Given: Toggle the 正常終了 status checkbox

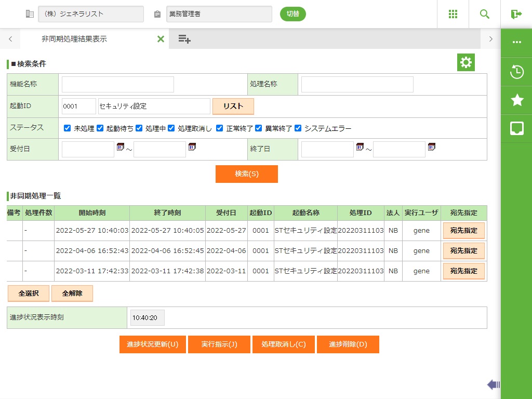Looking at the screenshot, I should (219, 128).
